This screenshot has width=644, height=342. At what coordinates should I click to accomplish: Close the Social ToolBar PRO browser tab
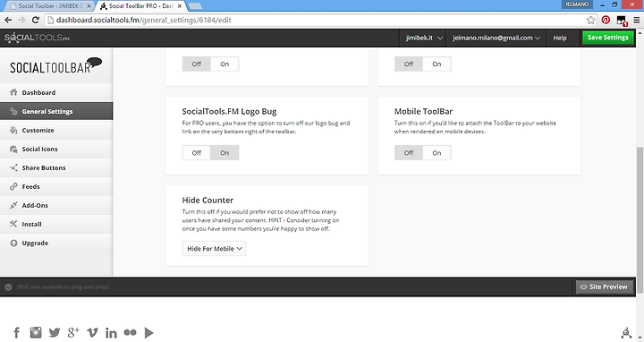pyautogui.click(x=180, y=6)
